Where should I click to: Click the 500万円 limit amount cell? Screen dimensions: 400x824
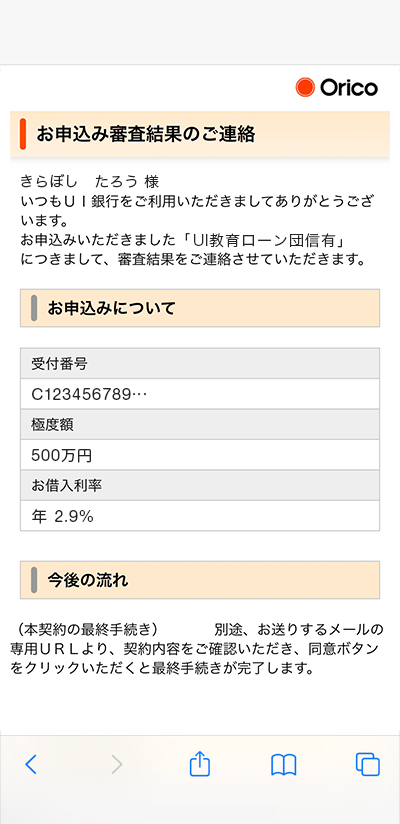point(200,455)
